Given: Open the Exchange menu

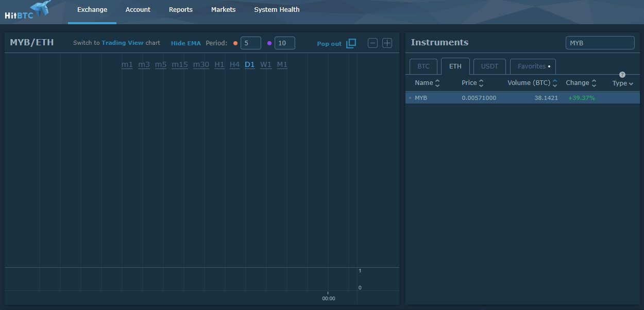Looking at the screenshot, I should click(92, 10).
